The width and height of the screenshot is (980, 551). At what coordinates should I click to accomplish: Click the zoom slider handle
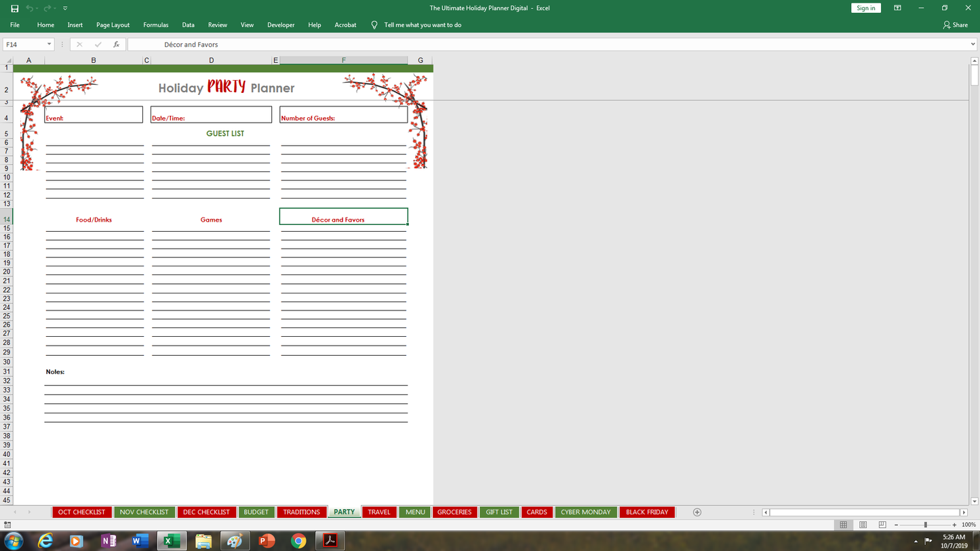click(x=925, y=525)
